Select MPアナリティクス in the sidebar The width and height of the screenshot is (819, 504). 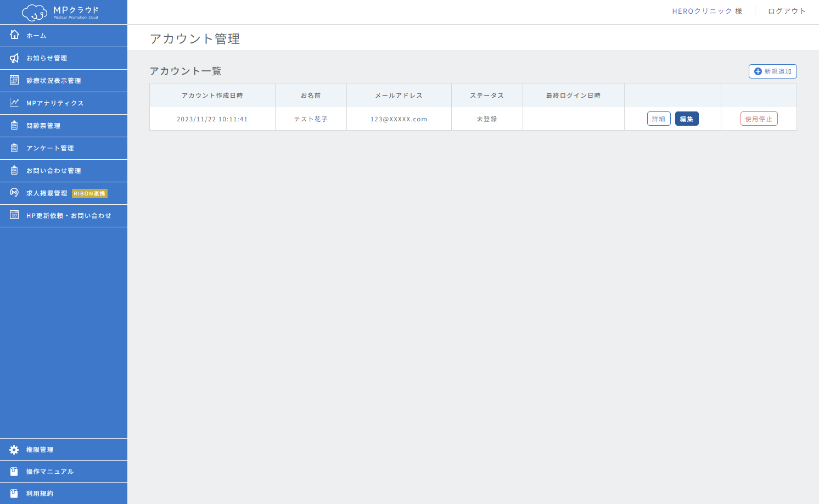(64, 103)
